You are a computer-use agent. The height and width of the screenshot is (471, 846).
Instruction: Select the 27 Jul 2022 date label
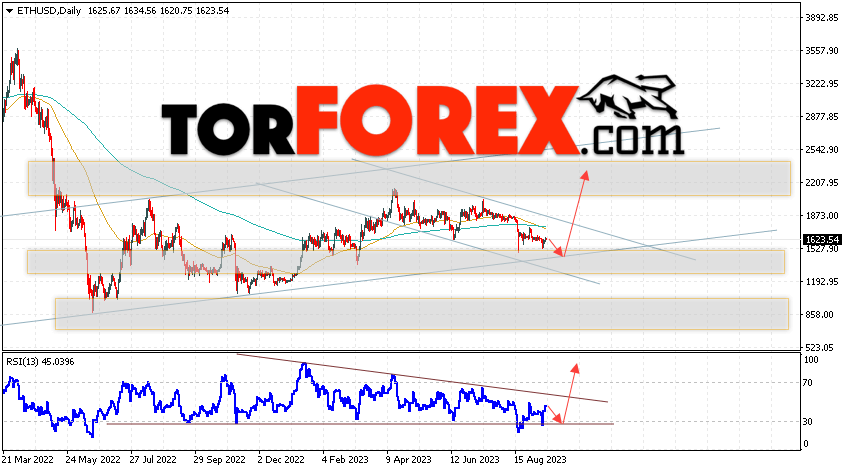pyautogui.click(x=153, y=460)
